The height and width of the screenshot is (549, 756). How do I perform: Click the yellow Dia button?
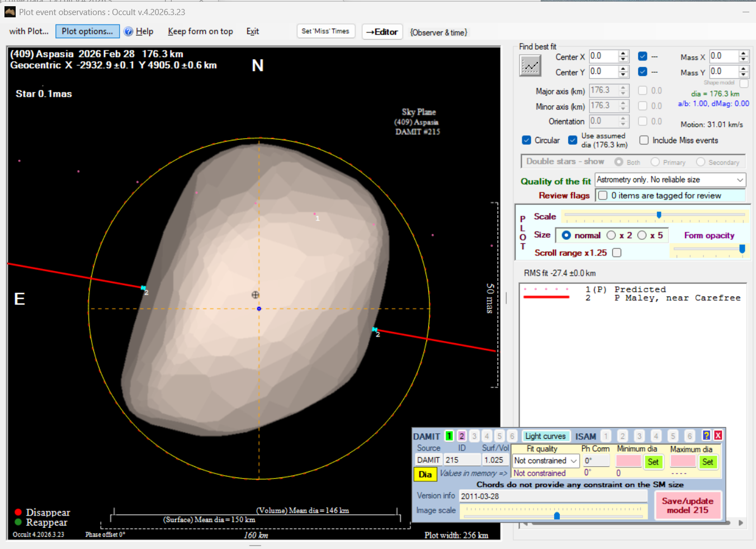(x=425, y=474)
